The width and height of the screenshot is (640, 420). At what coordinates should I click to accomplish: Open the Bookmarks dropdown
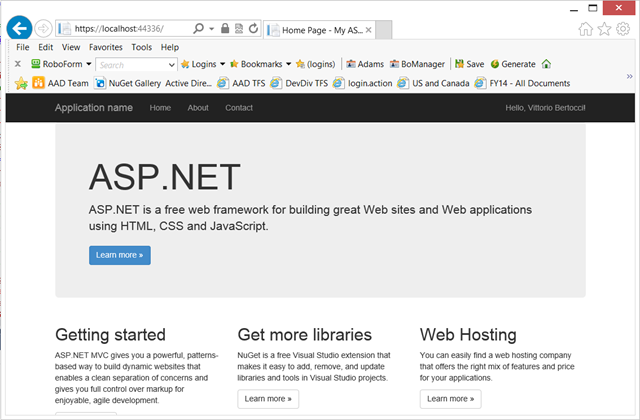pyautogui.click(x=260, y=64)
